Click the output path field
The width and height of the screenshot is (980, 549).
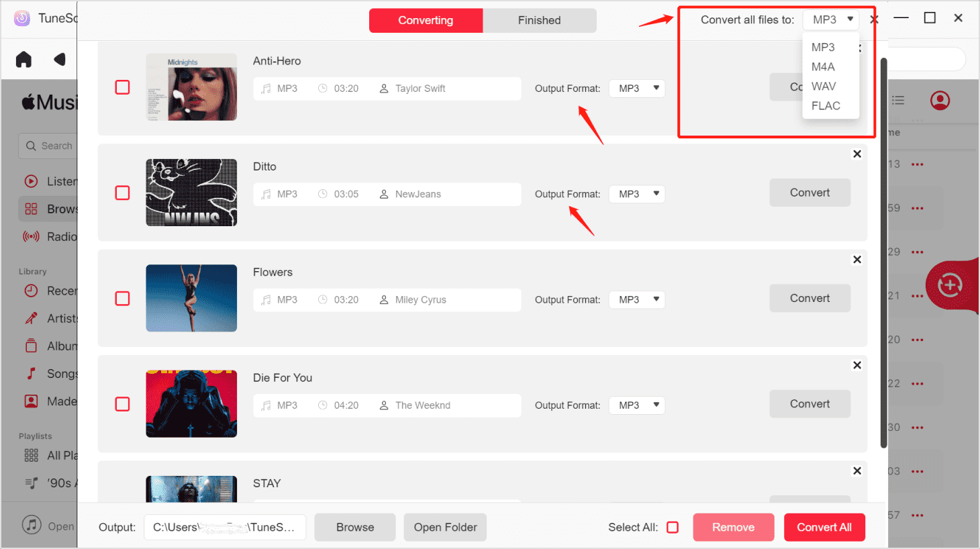coord(225,528)
